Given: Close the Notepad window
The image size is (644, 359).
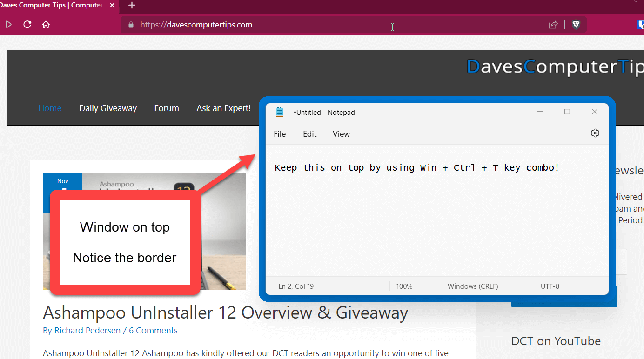Looking at the screenshot, I should click(x=595, y=112).
